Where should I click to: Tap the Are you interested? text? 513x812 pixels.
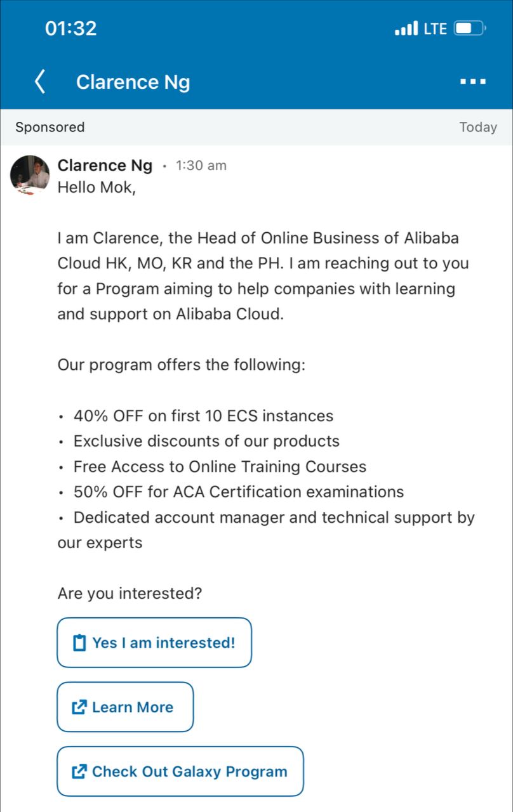130,594
